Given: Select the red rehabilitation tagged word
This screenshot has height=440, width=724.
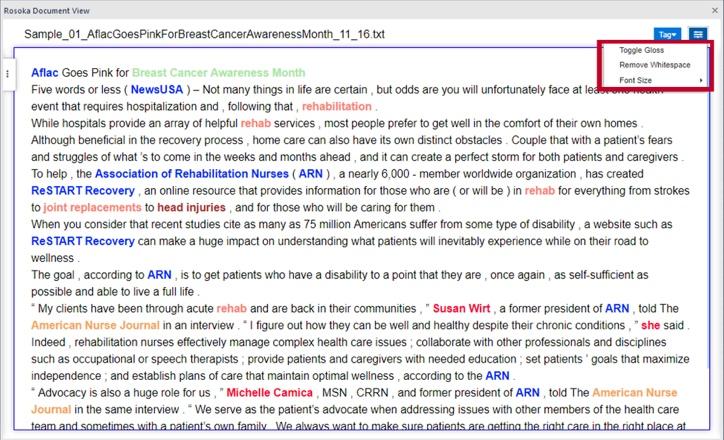Looking at the screenshot, I should tap(337, 106).
